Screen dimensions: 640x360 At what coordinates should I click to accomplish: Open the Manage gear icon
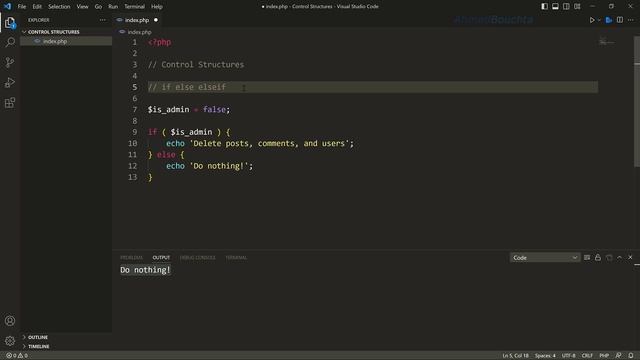coord(10,340)
